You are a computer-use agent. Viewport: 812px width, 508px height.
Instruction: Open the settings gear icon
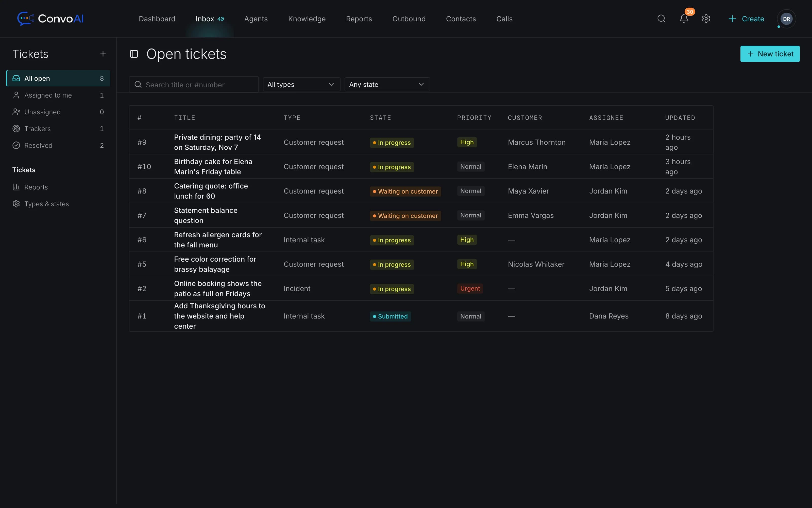pos(706,19)
